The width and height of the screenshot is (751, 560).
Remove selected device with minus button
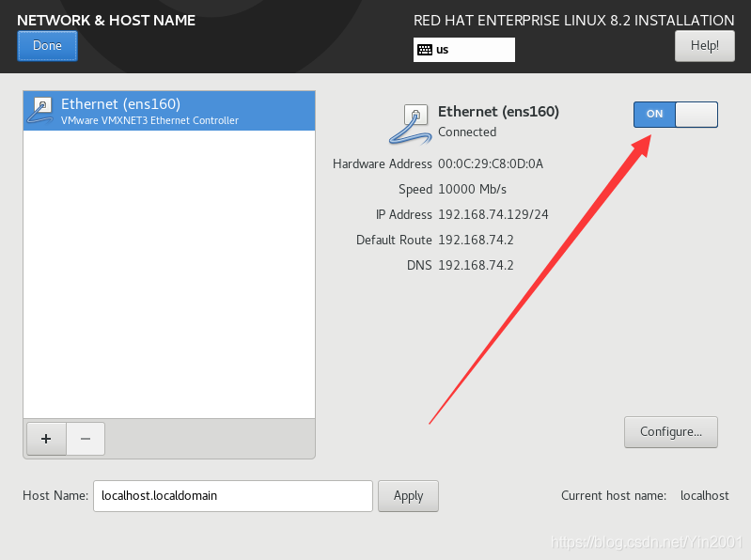[x=86, y=439]
